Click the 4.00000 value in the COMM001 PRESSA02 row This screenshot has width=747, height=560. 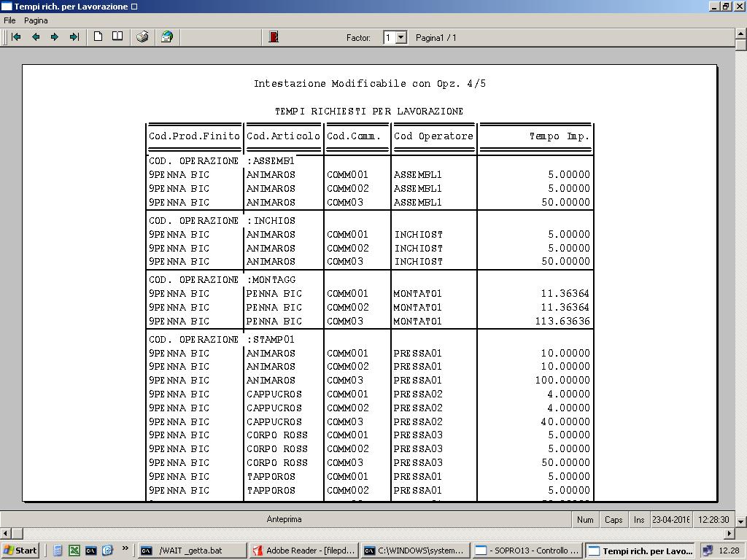tap(568, 394)
